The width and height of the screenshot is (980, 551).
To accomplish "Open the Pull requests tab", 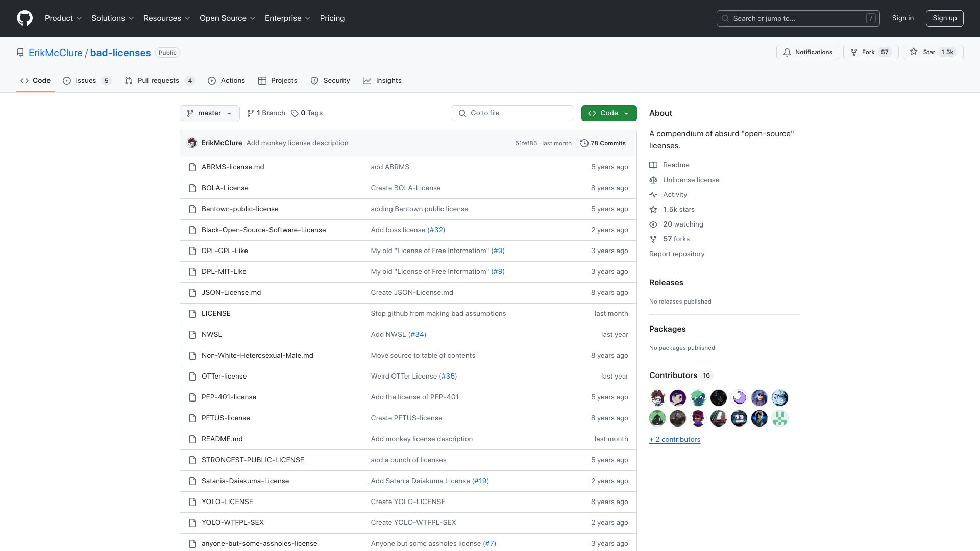I will coord(160,81).
